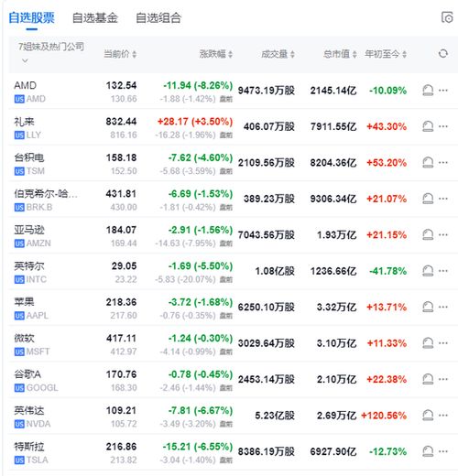Set alert bell for 微软 MSFT
Screen dimensions: 458x476
428,343
